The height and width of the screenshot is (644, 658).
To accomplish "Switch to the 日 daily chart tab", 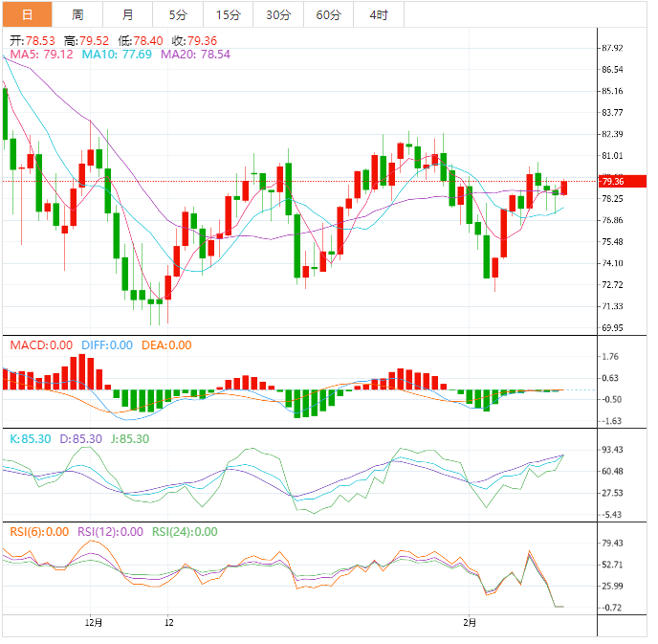I will pos(27,14).
